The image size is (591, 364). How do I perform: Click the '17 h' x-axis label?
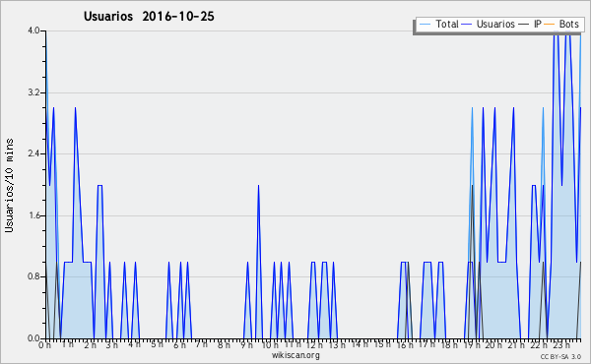click(427, 344)
